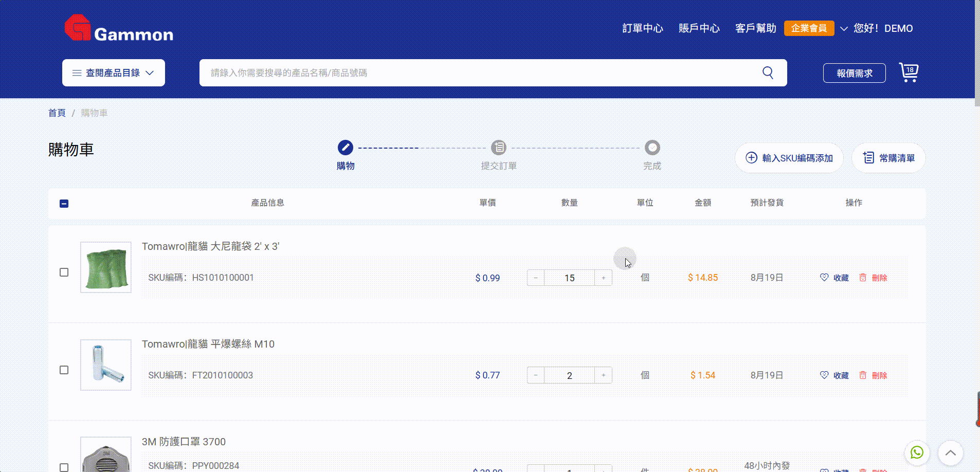Screen dimensions: 980x472
Task: Click the product search input field
Action: pyautogui.click(x=478, y=73)
